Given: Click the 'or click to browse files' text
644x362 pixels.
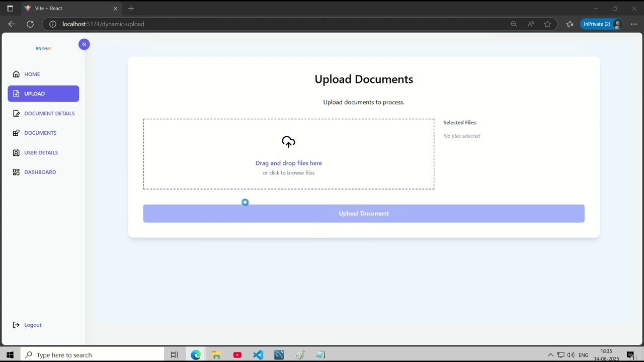Looking at the screenshot, I should 289,172.
